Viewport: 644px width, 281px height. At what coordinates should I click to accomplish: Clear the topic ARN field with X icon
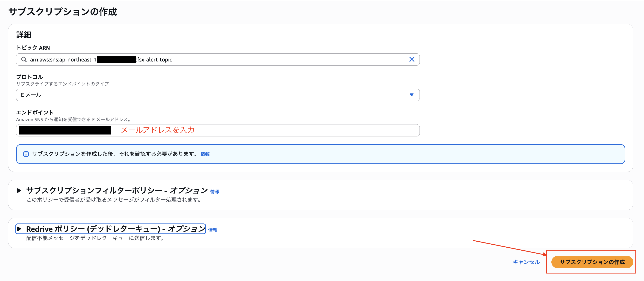pos(411,60)
